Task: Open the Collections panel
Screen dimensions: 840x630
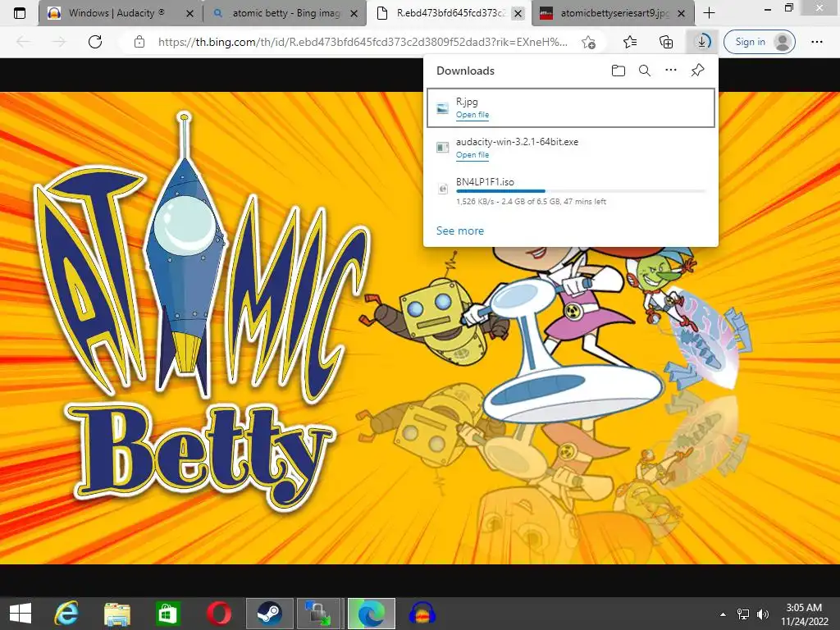Action: [x=666, y=42]
